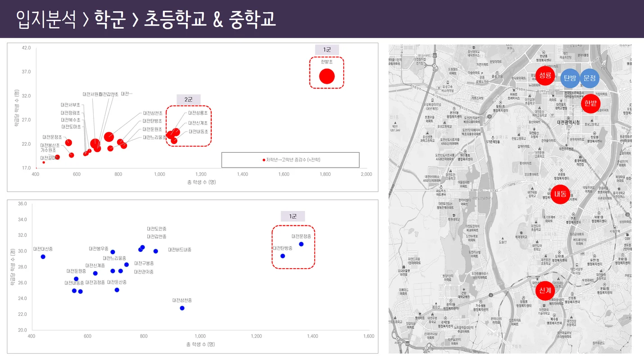The width and height of the screenshot is (644, 360).
Task: Click the 대전문정초 red bubble
Action: pos(68,143)
